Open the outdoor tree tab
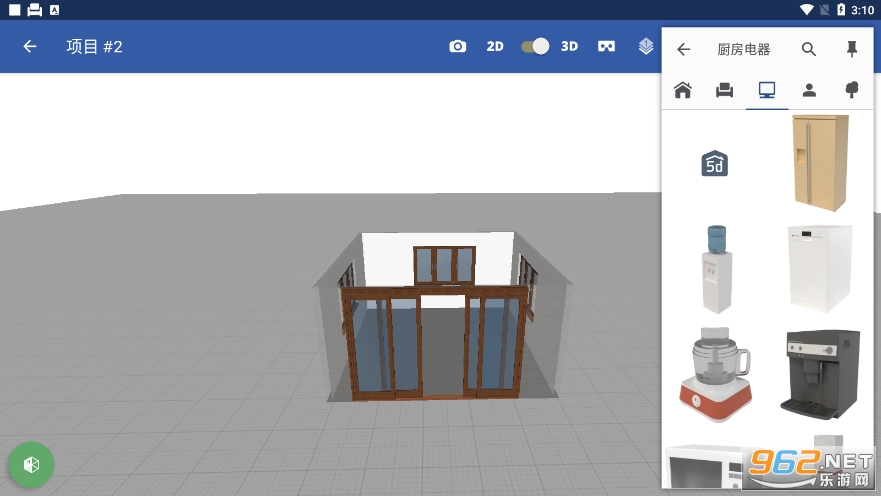This screenshot has width=881, height=496. pos(852,90)
